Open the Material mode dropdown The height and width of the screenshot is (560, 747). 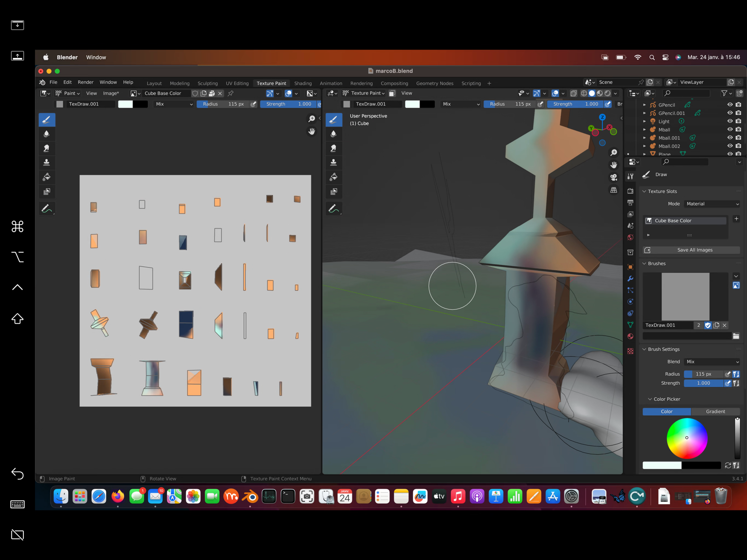tap(712, 204)
